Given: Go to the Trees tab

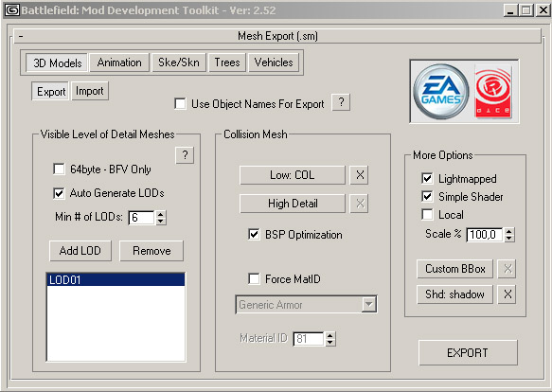Looking at the screenshot, I should pos(227,62).
